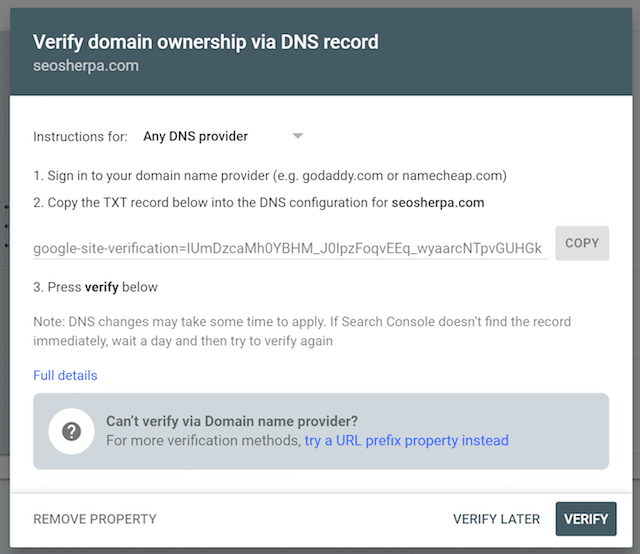Click the bold "verify" word in step 3
The image size is (640, 554).
(101, 287)
